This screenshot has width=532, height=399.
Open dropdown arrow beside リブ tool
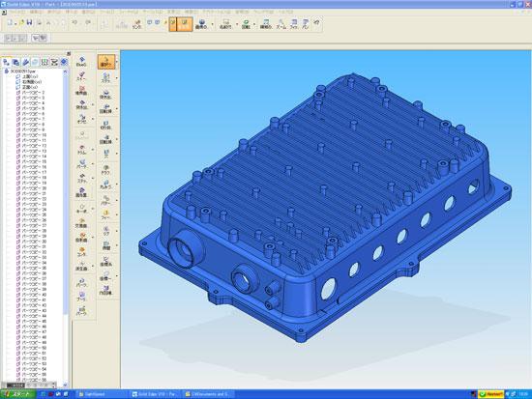[x=117, y=231]
